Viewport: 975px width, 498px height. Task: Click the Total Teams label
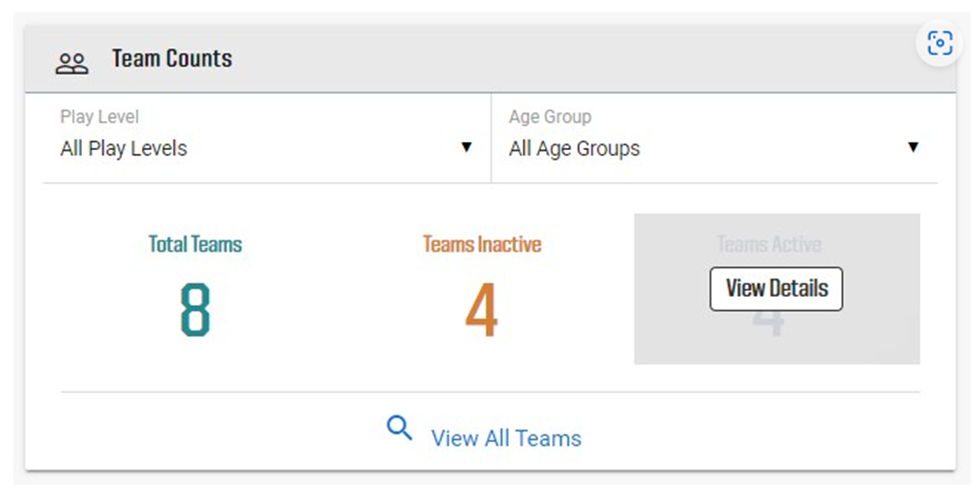(x=195, y=244)
